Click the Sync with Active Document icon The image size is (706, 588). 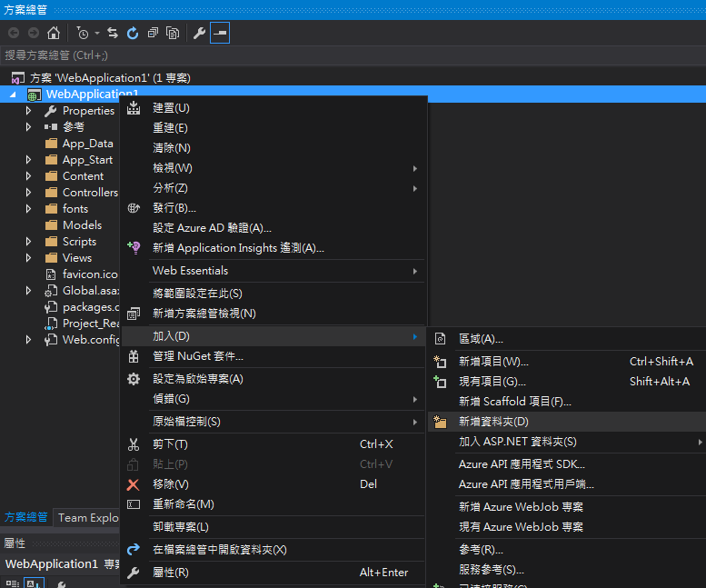(x=113, y=33)
